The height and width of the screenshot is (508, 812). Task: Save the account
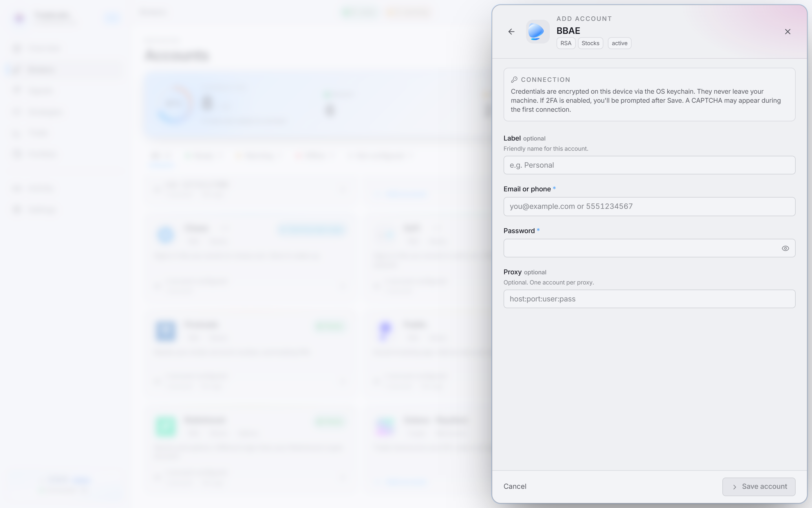[x=759, y=487]
